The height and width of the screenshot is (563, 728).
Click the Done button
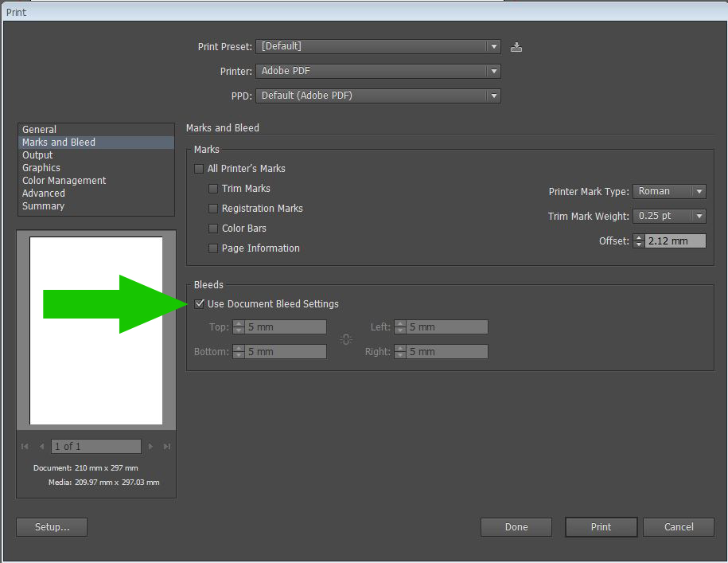tap(516, 527)
